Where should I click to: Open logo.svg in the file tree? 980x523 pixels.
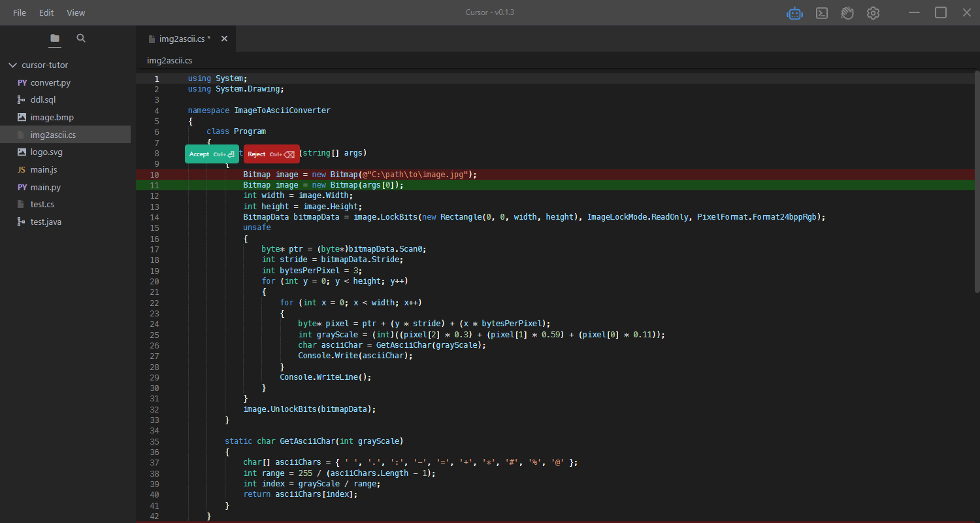pos(46,152)
